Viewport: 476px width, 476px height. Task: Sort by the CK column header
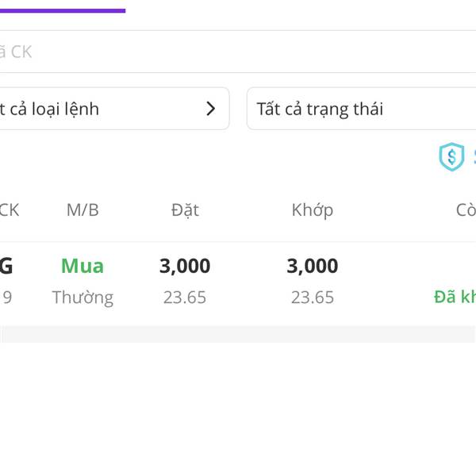click(x=9, y=210)
